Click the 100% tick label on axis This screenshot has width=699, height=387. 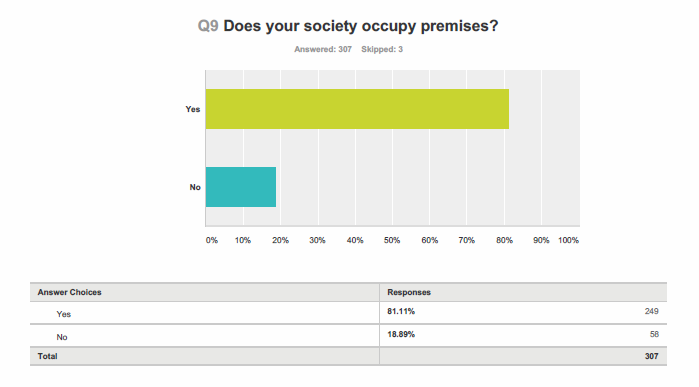568,240
